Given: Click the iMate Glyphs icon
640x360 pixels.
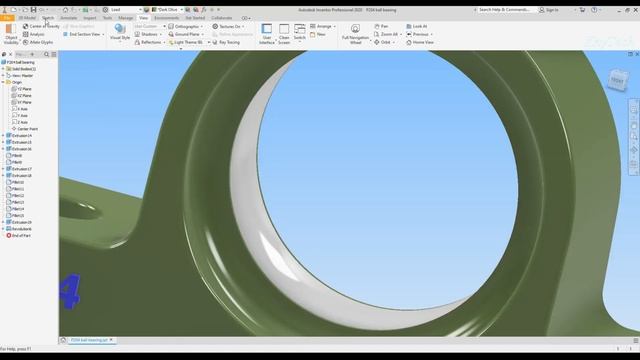Looking at the screenshot, I should click(x=26, y=42).
